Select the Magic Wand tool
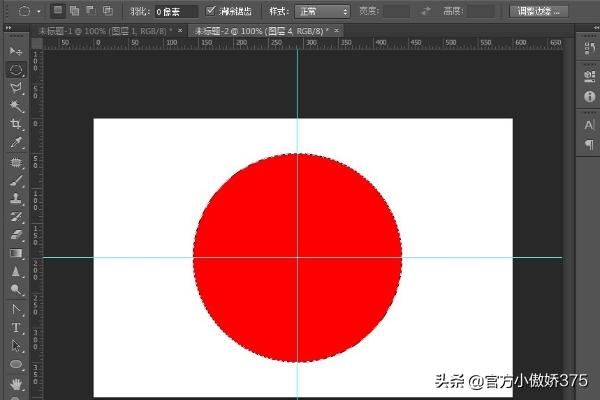Image resolution: width=600 pixels, height=400 pixels. pos(16,106)
